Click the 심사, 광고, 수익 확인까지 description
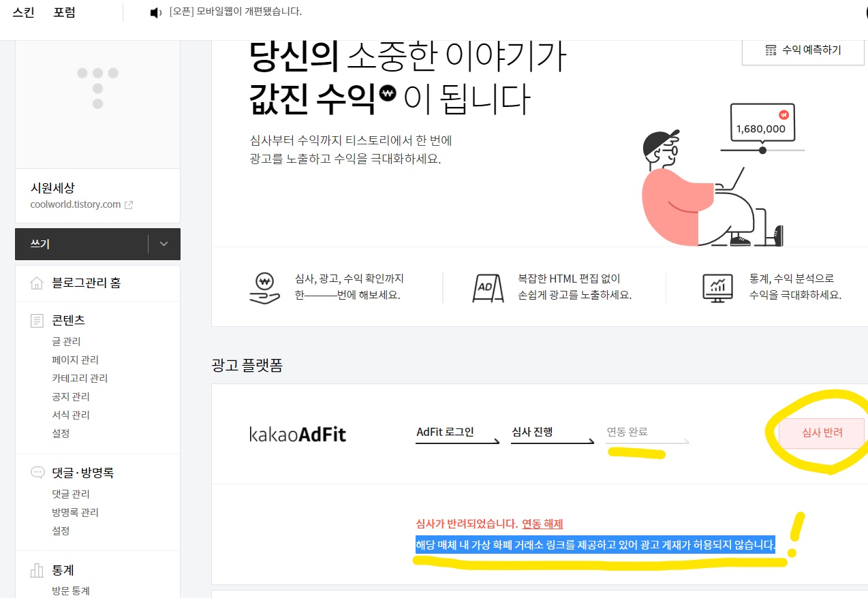Viewport: 868px width, 598px height. tap(350, 287)
